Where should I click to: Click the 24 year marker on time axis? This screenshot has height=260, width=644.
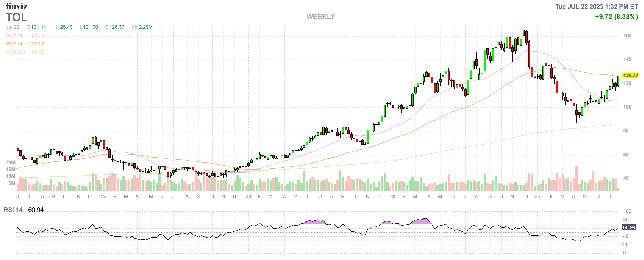point(392,197)
